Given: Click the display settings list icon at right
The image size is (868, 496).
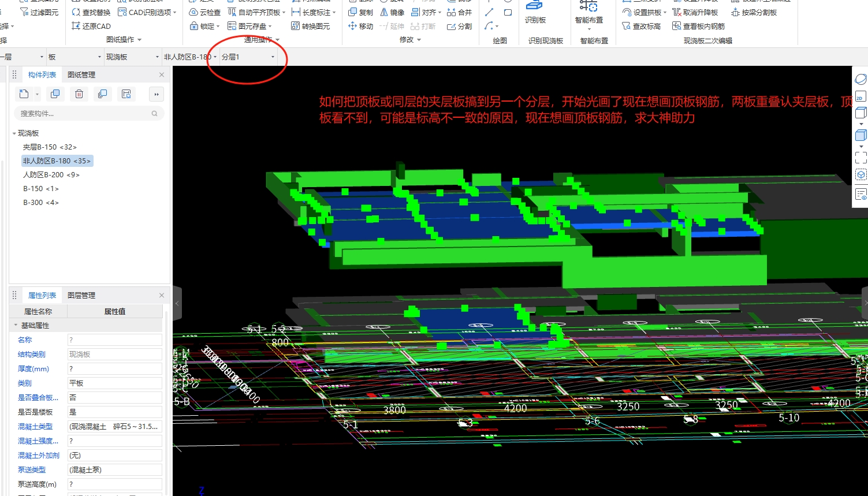Looking at the screenshot, I should pyautogui.click(x=860, y=195).
